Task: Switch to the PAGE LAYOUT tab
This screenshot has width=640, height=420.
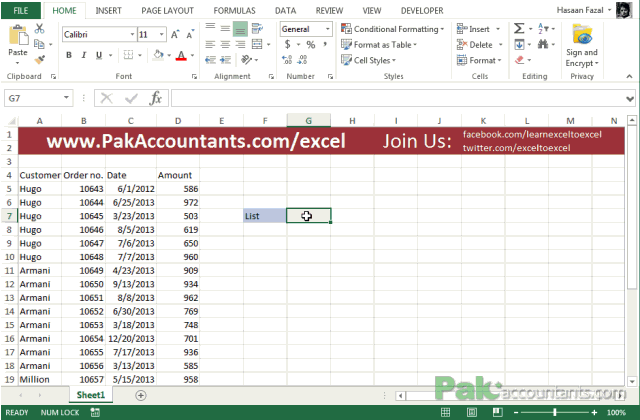Action: click(x=168, y=11)
